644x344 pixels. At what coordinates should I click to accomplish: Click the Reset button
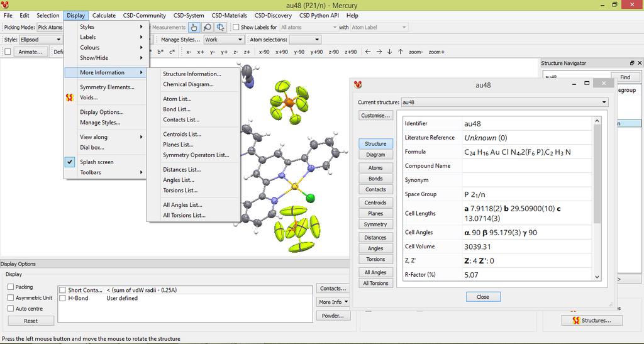pyautogui.click(x=31, y=321)
